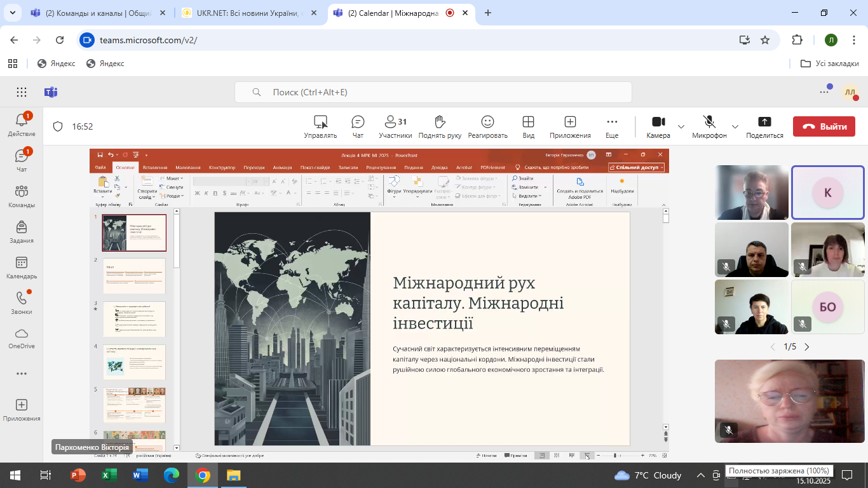Open meeting Apps panel

570,126
